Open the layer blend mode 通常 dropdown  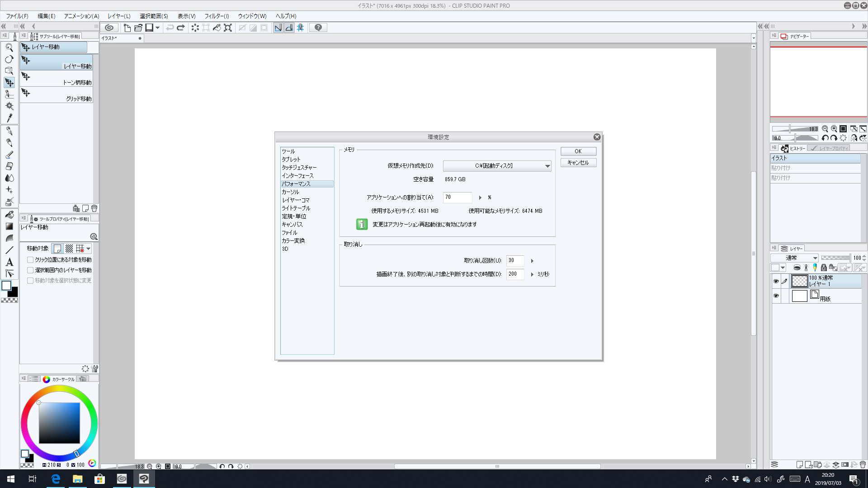(795, 258)
